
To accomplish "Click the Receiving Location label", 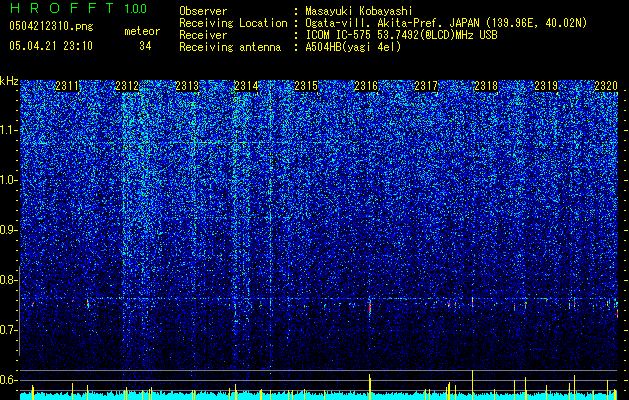I will pos(233,23).
